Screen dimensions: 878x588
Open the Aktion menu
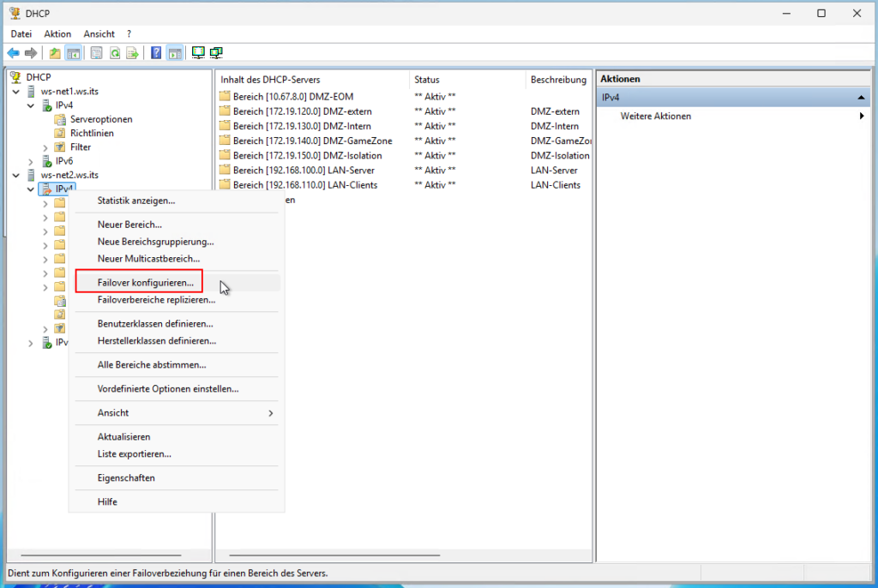click(x=57, y=34)
